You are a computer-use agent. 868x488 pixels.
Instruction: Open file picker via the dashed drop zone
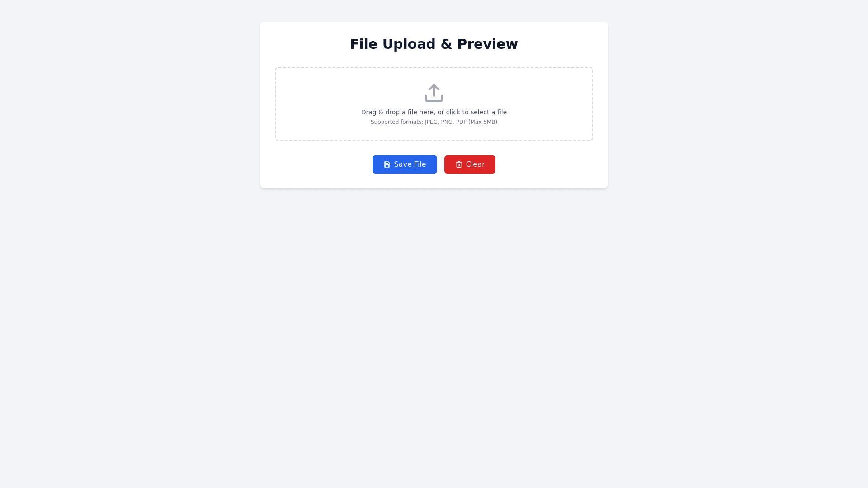tap(434, 104)
